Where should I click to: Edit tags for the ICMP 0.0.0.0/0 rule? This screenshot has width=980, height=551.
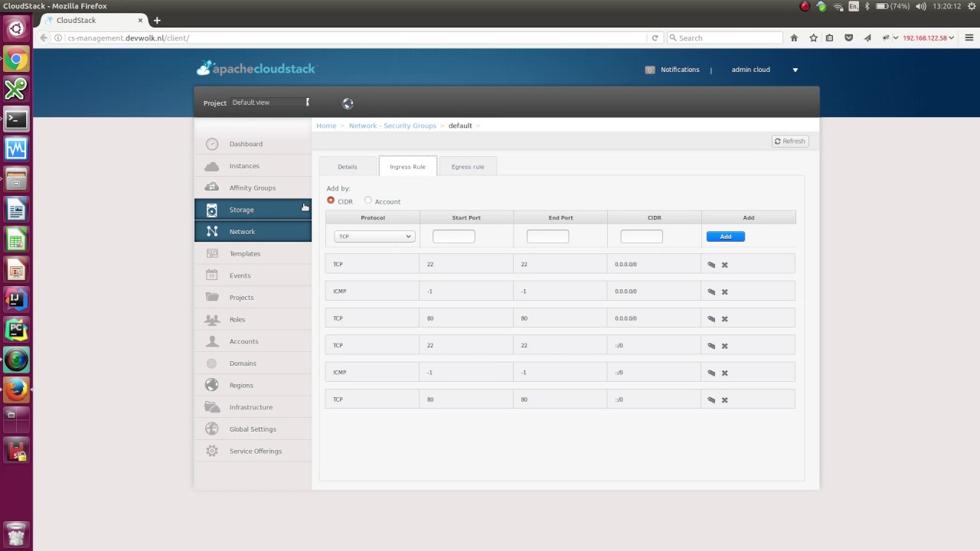point(711,292)
